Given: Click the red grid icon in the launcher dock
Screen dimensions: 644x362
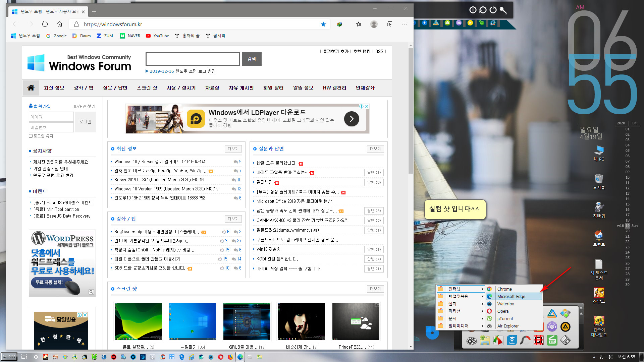Looking at the screenshot, I should 539,341.
